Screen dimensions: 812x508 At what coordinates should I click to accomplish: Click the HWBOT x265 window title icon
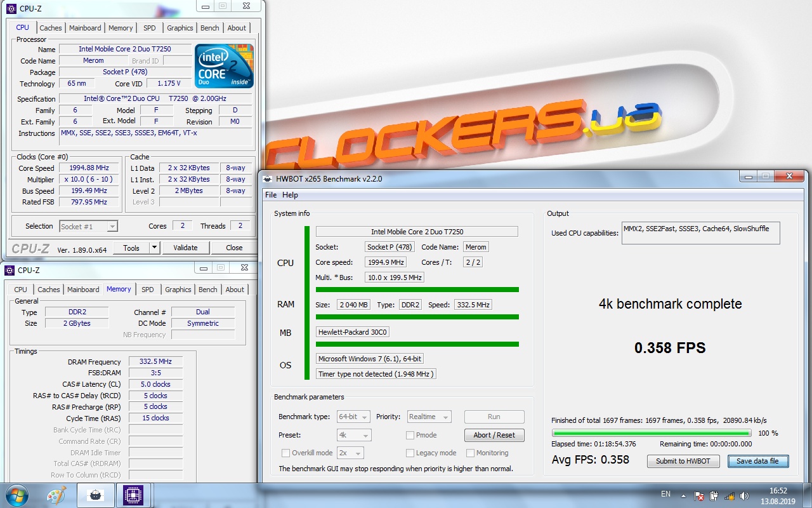tap(267, 178)
